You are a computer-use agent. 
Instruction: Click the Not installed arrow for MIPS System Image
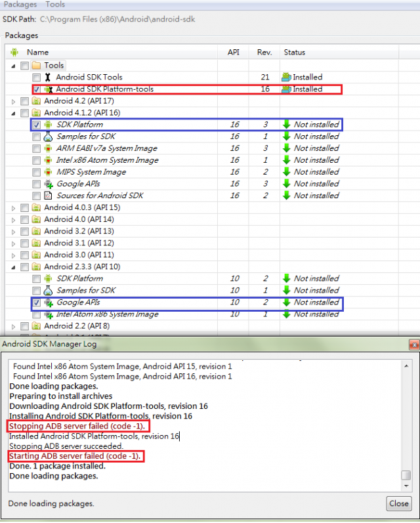pyautogui.click(x=287, y=172)
